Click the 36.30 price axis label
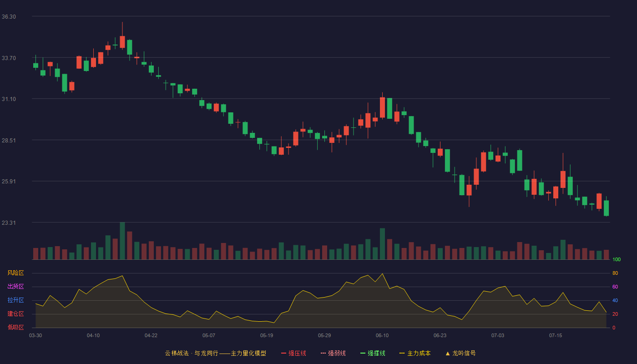637x364 pixels. [9, 16]
